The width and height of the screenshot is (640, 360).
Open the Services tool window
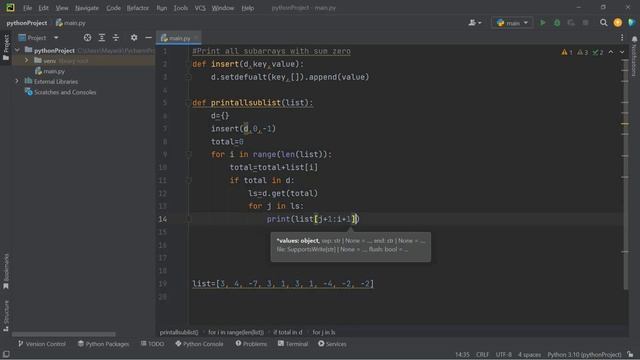click(x=332, y=344)
